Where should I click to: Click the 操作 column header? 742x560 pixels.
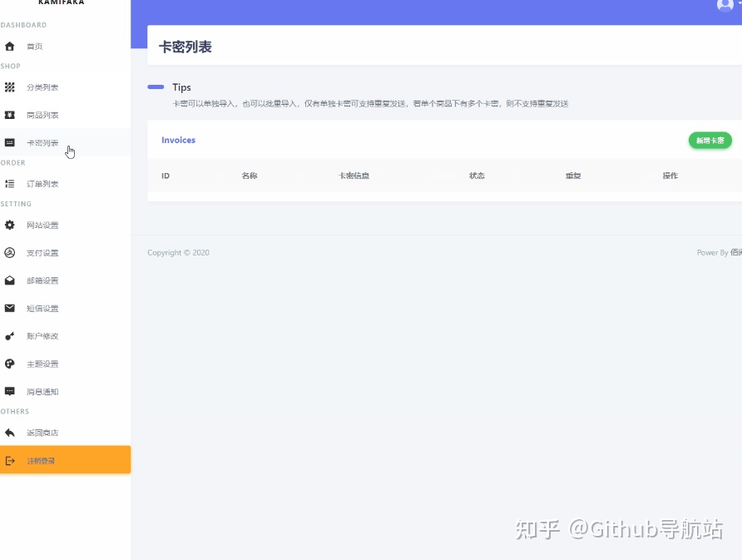670,176
